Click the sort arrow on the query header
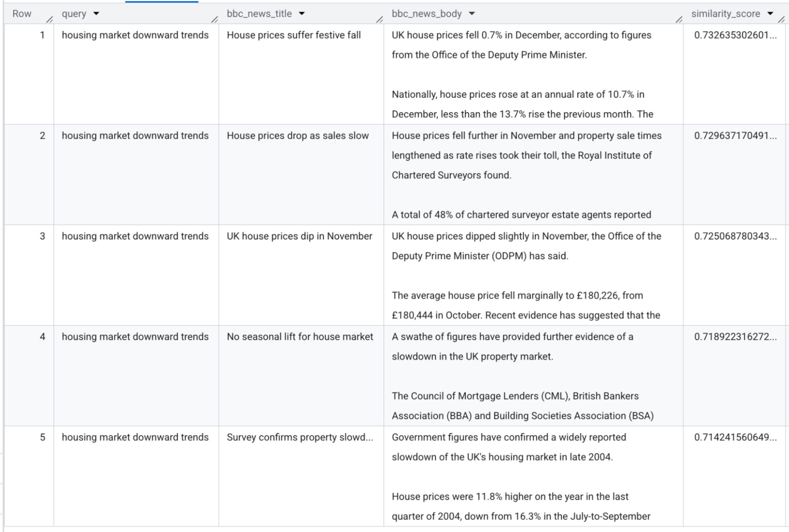The height and width of the screenshot is (532, 789). pyautogui.click(x=96, y=14)
